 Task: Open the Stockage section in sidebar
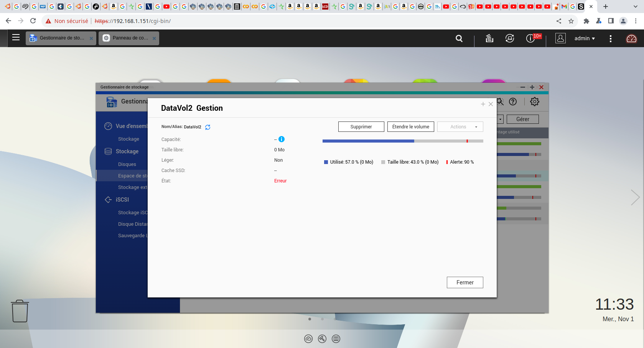click(x=122, y=151)
